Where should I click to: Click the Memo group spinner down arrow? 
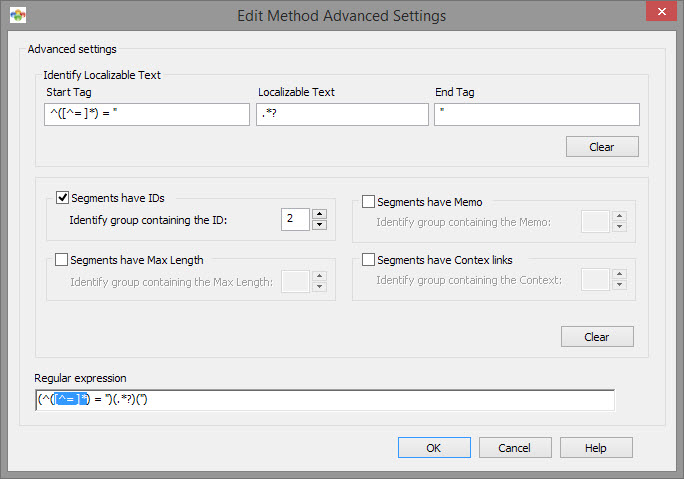(x=619, y=227)
